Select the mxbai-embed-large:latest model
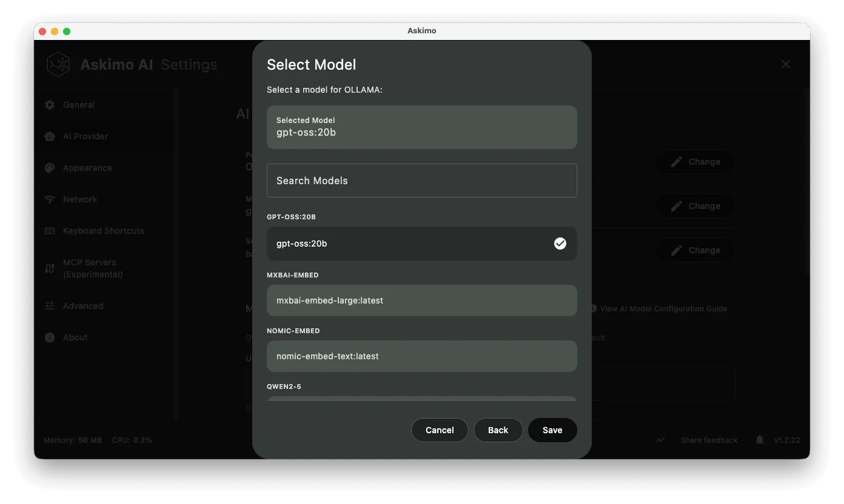Screen dimensions: 844x504 pos(421,300)
